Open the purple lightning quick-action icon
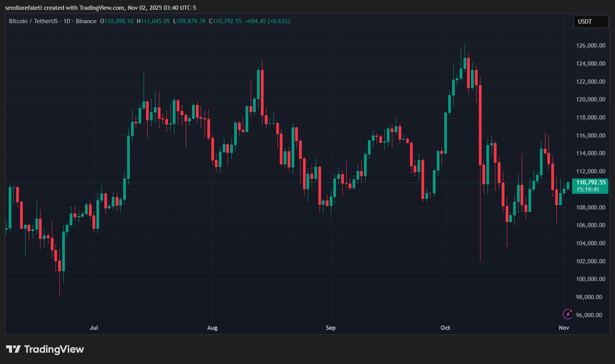615x364 pixels. [x=567, y=314]
